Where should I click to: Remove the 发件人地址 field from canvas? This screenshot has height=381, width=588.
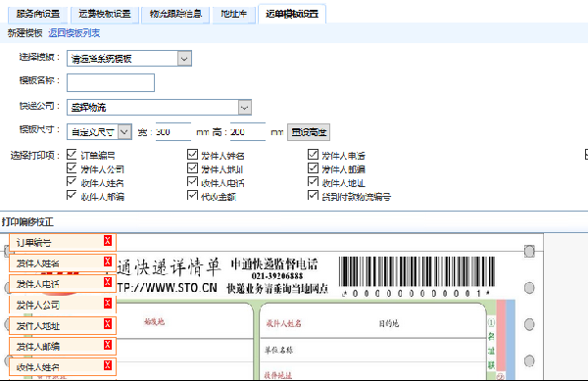[x=108, y=323]
